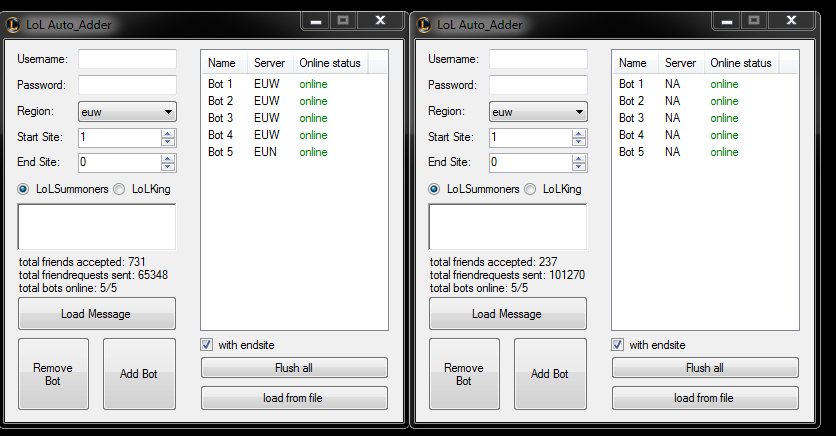
Task: Click the Password field in the left window
Action: 127,85
